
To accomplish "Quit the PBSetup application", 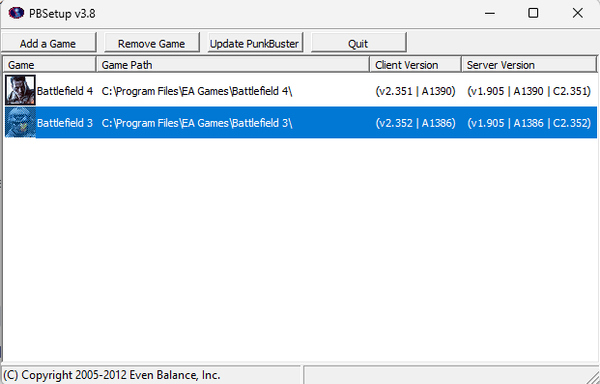I will click(359, 42).
